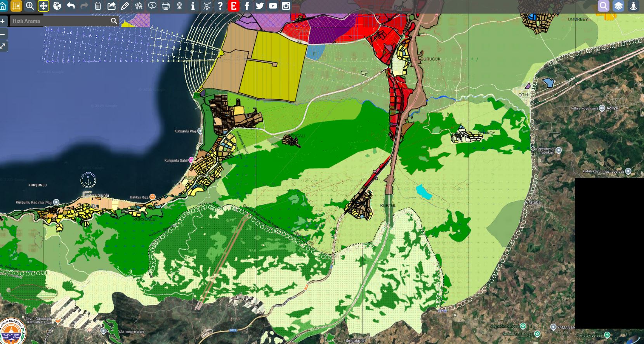The image size is (644, 344).
Task: Click the globe full-extent icon
Action: pos(57,6)
